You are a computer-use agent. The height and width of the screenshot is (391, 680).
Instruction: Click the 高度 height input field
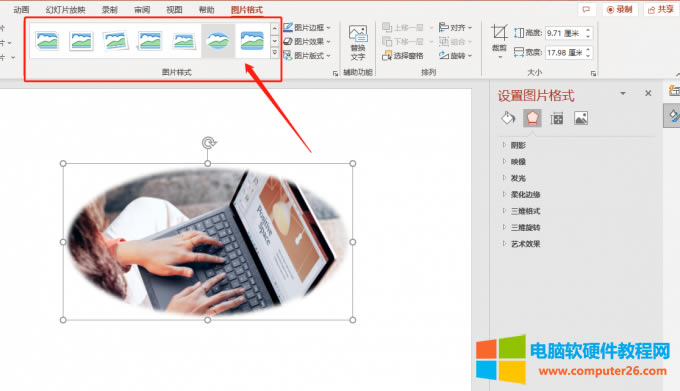click(565, 33)
